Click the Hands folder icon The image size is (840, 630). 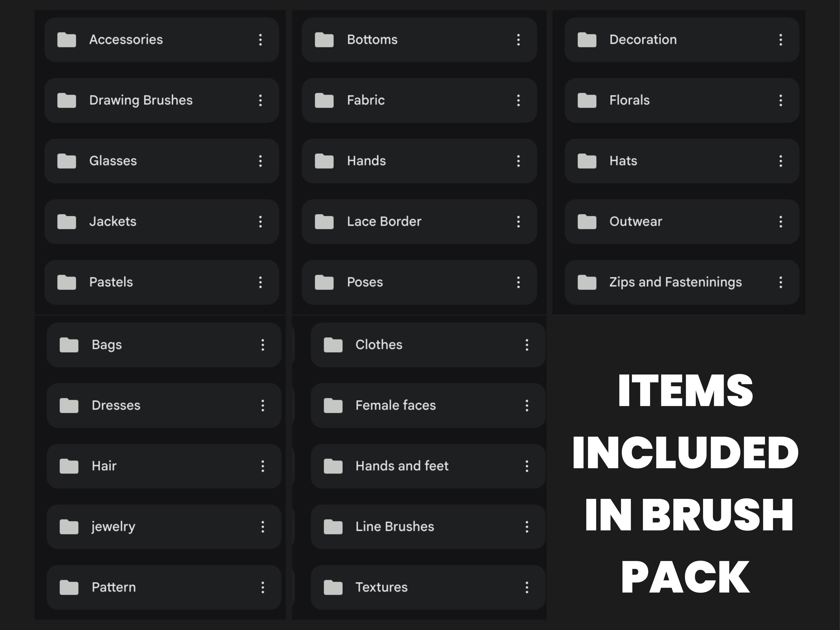coord(325,161)
